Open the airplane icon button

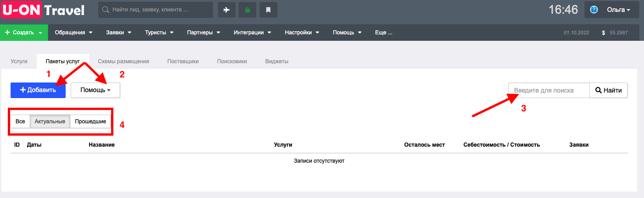click(x=226, y=10)
